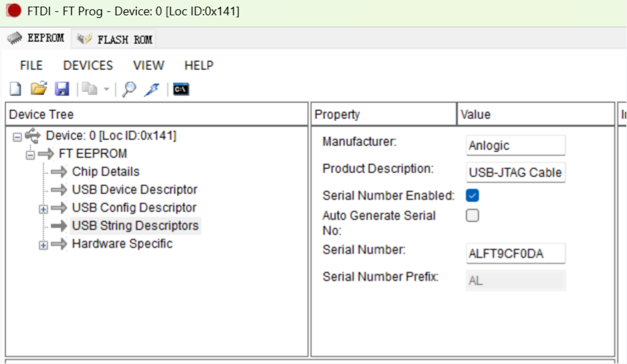The width and height of the screenshot is (627, 364).
Task: Click the EEPROM tab chip icon
Action: [x=15, y=38]
